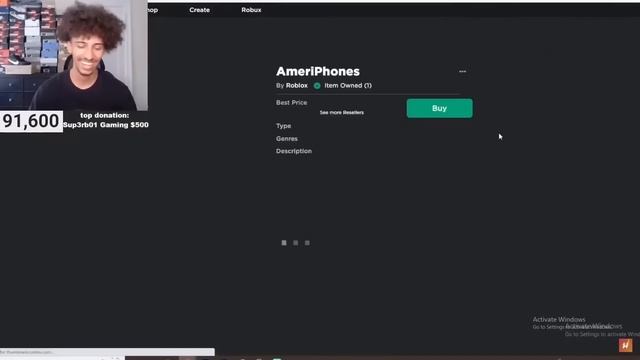Click the green Buy button
Viewport: 640px width, 360px height.
pos(440,108)
